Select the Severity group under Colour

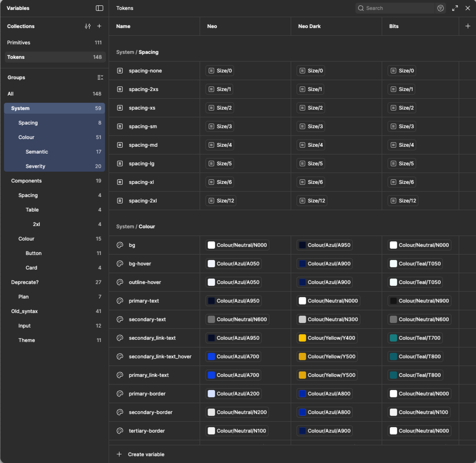pyautogui.click(x=35, y=166)
